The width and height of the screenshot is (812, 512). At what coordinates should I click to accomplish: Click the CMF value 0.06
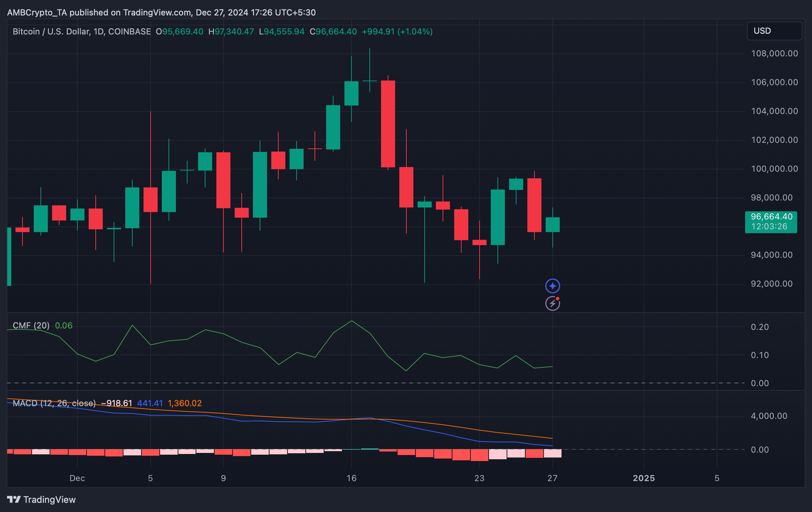pyautogui.click(x=64, y=326)
